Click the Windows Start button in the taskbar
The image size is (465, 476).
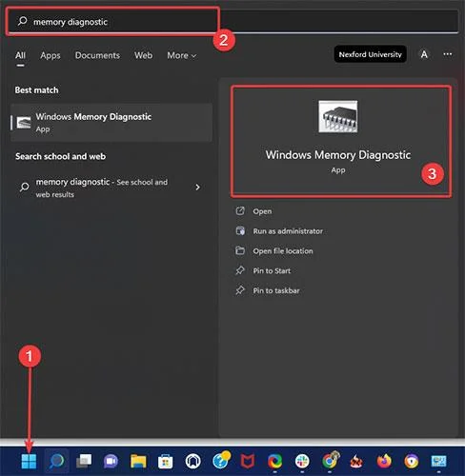29,461
